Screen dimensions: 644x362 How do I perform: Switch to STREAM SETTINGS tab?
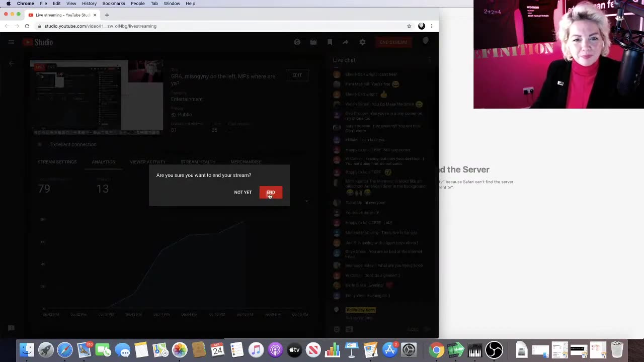(57, 162)
